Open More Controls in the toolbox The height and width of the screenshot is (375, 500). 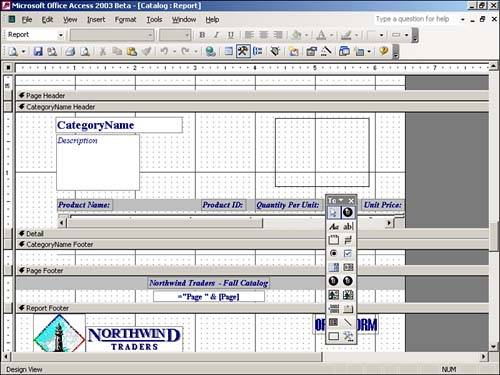point(348,336)
